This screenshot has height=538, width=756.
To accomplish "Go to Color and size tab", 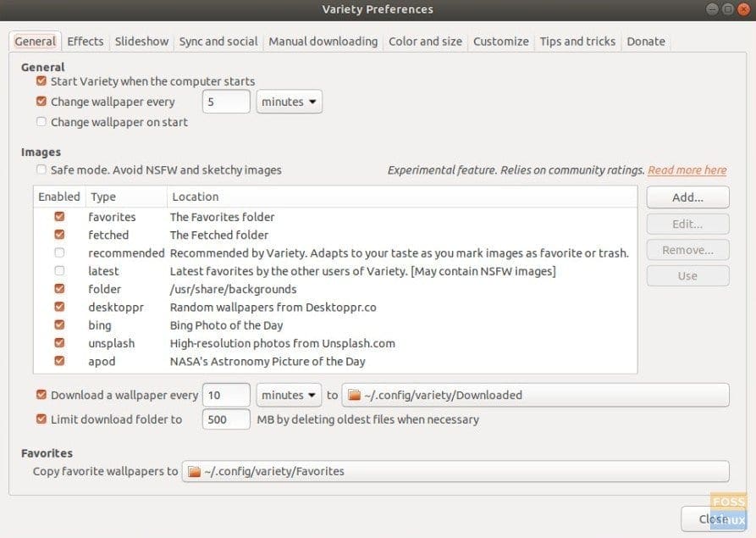I will (x=425, y=41).
